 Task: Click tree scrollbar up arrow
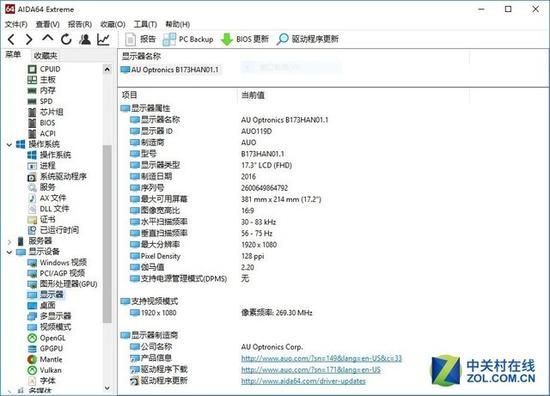107,69
